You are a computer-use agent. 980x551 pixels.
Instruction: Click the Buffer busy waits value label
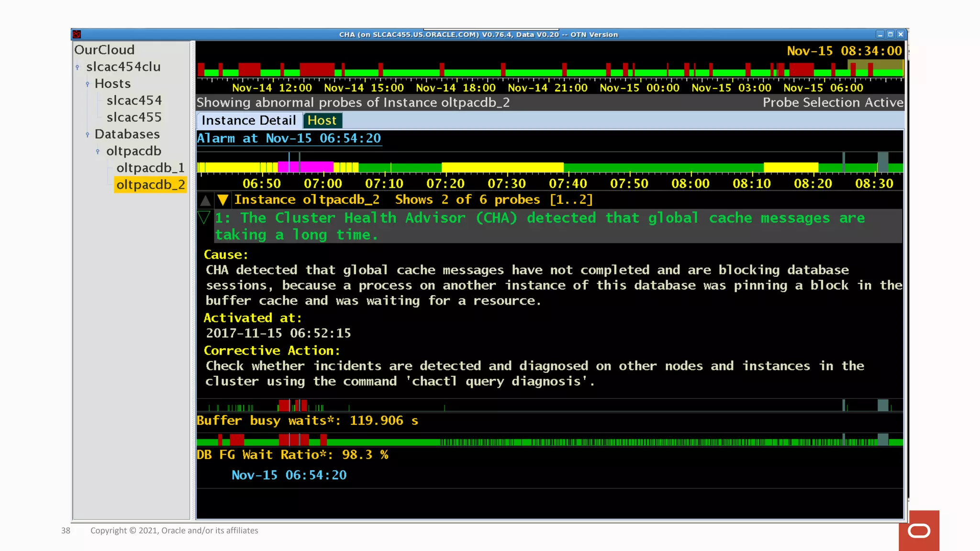click(307, 421)
